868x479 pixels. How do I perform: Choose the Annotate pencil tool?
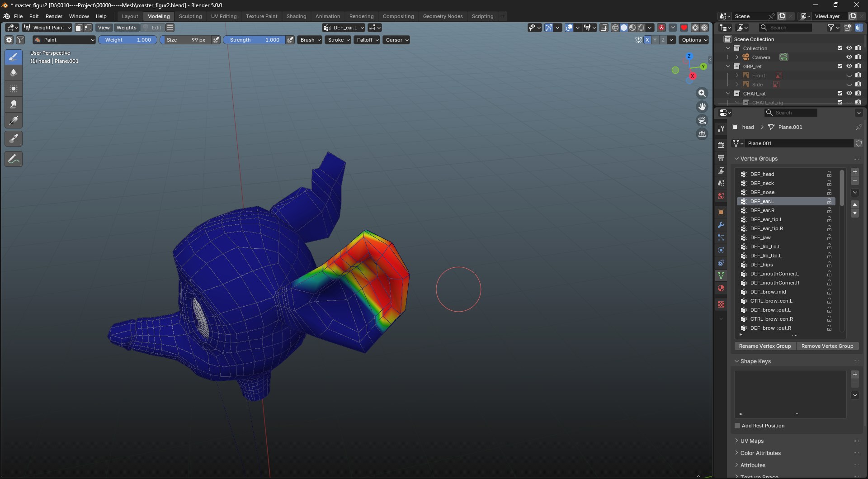click(x=14, y=159)
